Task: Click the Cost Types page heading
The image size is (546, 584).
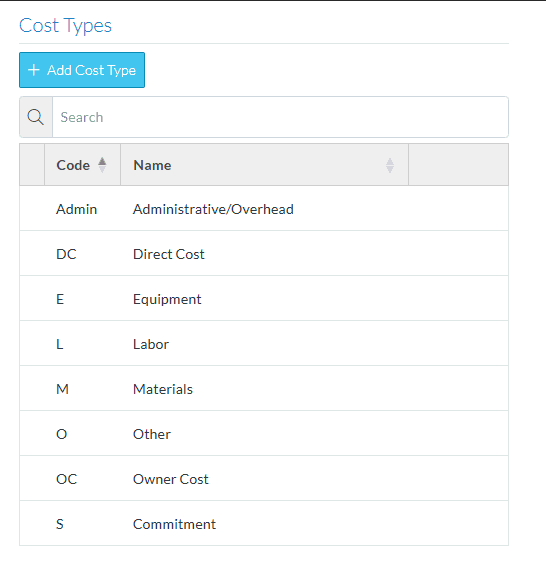Action: [x=66, y=26]
